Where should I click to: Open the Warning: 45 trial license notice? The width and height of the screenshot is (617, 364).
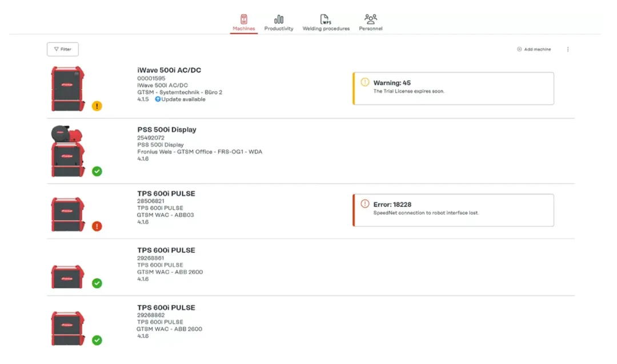[x=454, y=88]
